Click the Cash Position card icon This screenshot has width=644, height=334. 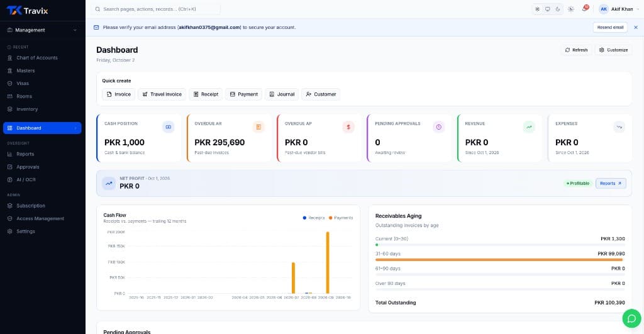click(169, 127)
